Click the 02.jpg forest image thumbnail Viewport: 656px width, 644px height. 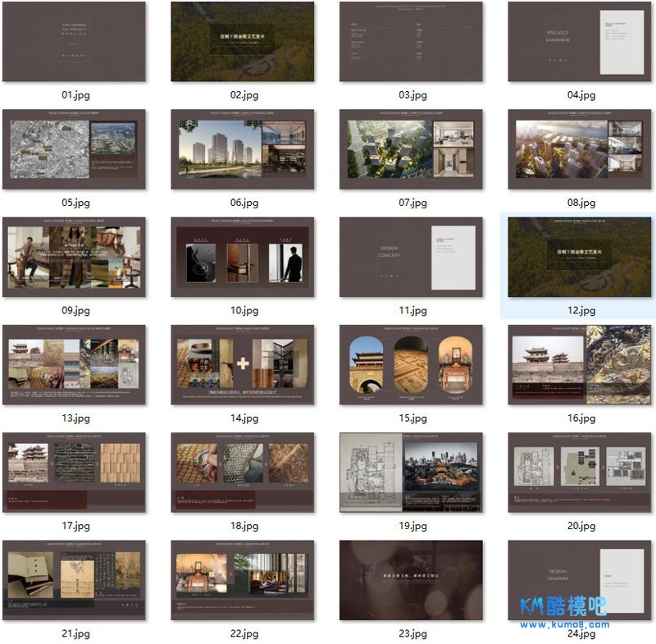click(x=243, y=41)
